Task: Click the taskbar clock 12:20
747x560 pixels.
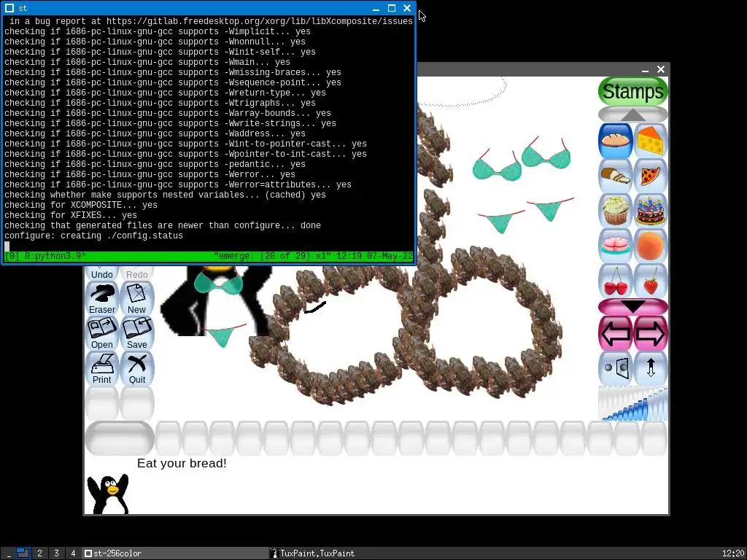Action: 733,553
